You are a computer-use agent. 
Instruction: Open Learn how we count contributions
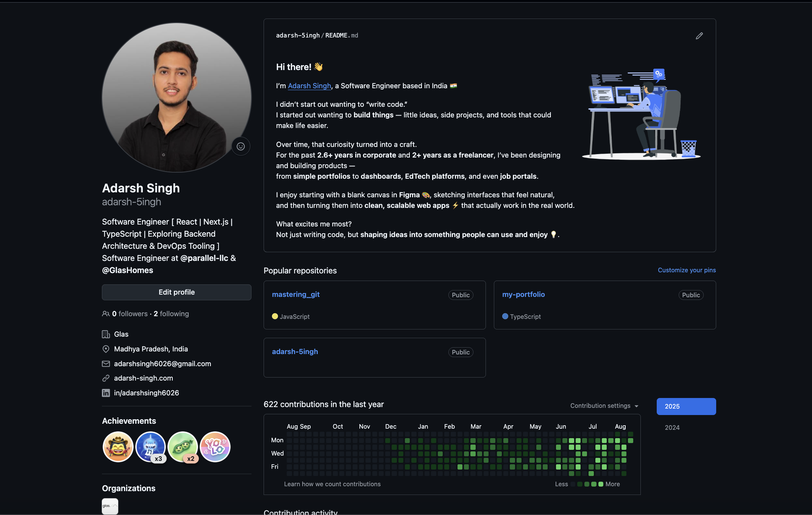332,484
